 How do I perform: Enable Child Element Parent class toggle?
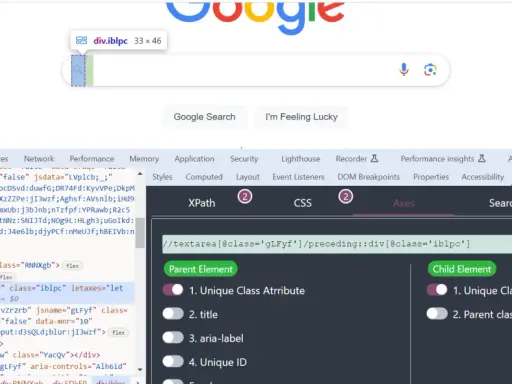437,314
